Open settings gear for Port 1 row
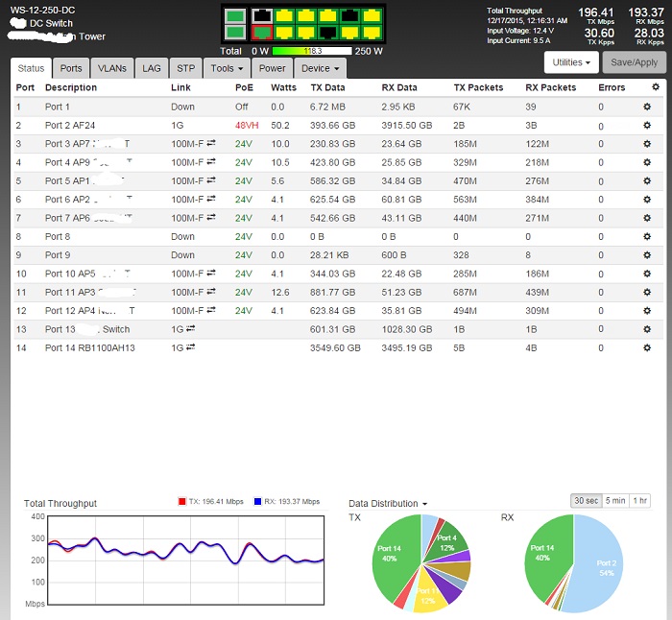The width and height of the screenshot is (672, 620). [x=647, y=107]
